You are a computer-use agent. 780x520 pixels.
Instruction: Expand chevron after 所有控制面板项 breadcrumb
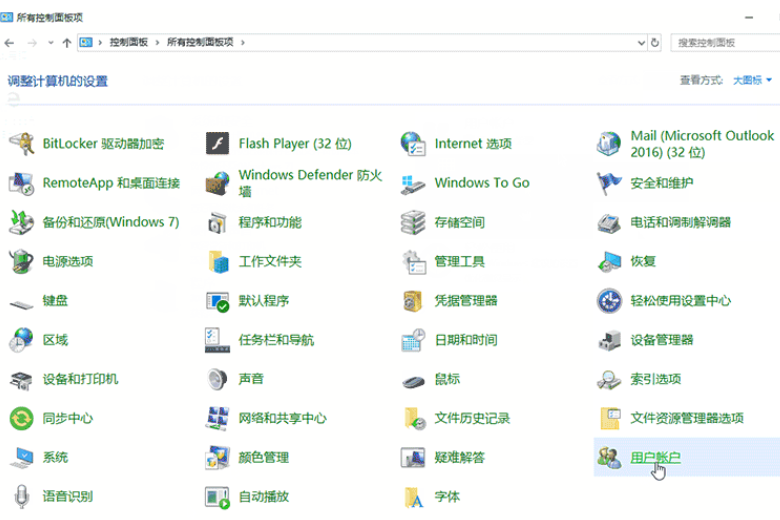tap(243, 43)
